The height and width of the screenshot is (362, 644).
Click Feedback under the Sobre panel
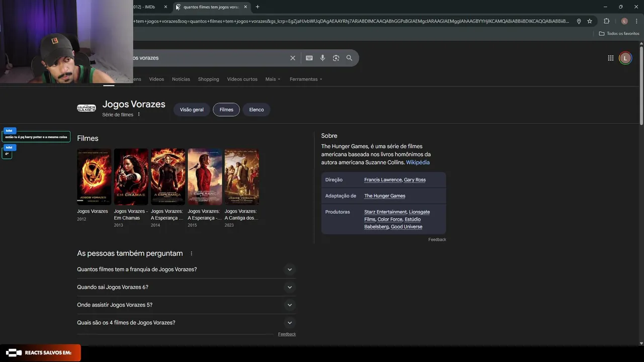(437, 239)
